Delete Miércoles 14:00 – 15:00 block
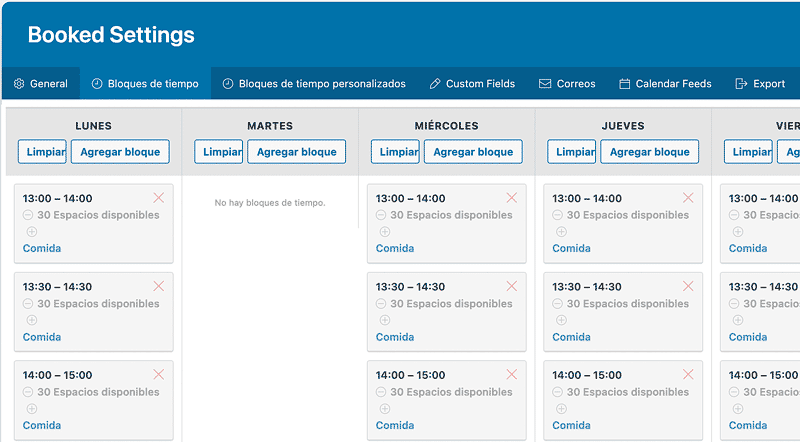800x442 pixels. pyautogui.click(x=512, y=374)
